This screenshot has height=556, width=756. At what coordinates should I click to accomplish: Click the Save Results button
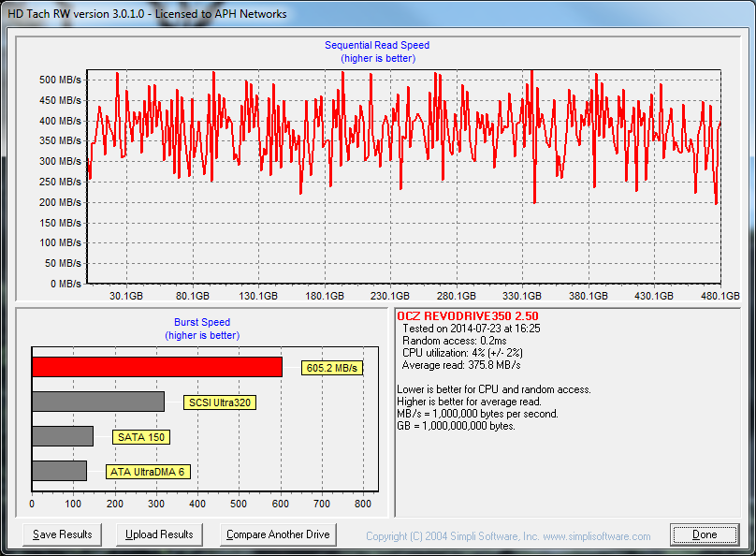coord(63,534)
